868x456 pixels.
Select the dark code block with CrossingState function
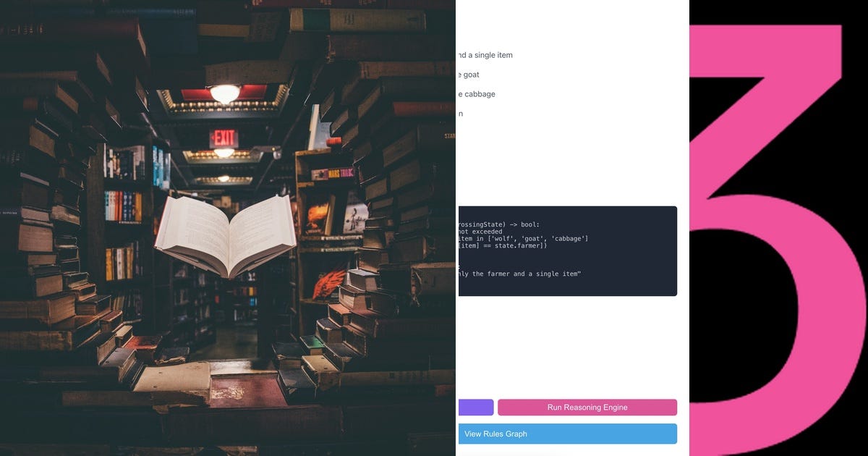(x=566, y=250)
